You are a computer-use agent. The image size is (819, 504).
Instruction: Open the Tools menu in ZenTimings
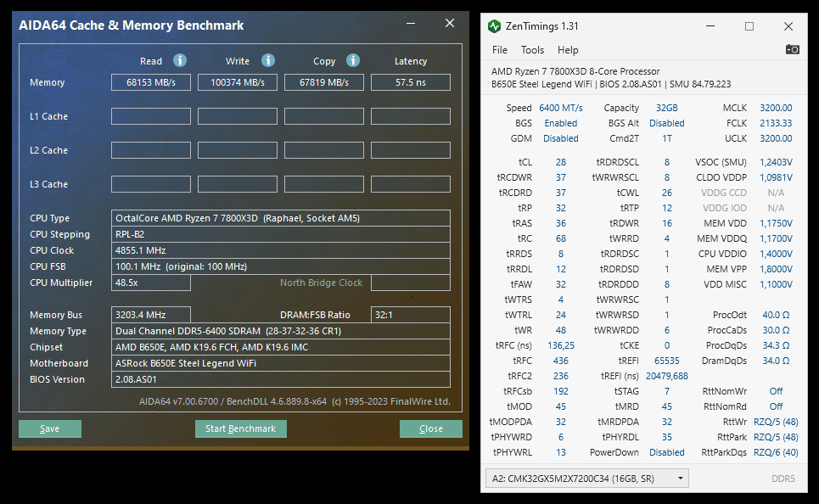coord(532,50)
